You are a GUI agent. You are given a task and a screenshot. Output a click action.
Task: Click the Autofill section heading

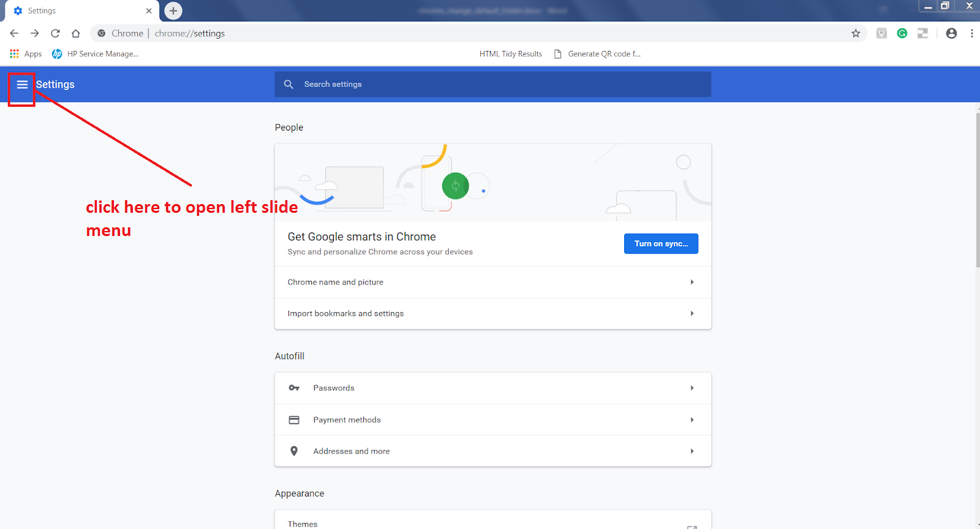click(x=290, y=356)
